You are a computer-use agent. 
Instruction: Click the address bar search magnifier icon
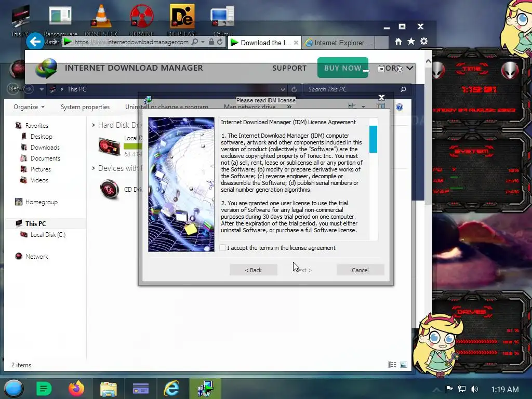(195, 42)
